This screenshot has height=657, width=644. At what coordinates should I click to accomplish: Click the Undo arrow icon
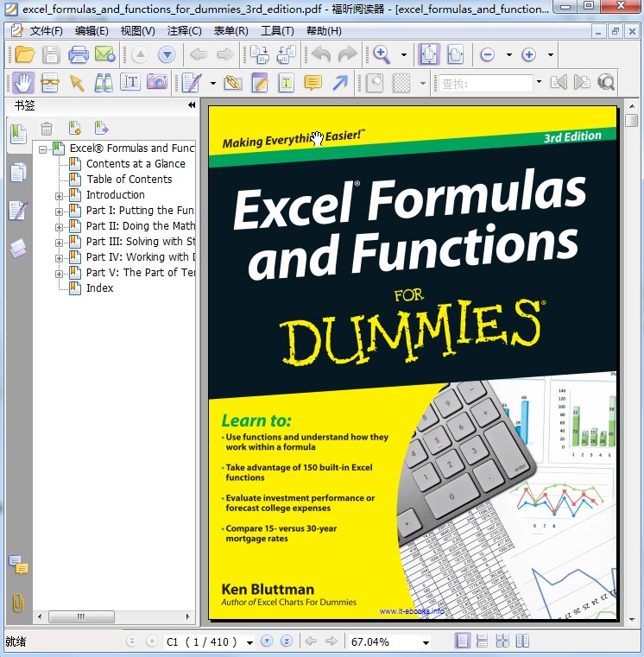point(321,54)
